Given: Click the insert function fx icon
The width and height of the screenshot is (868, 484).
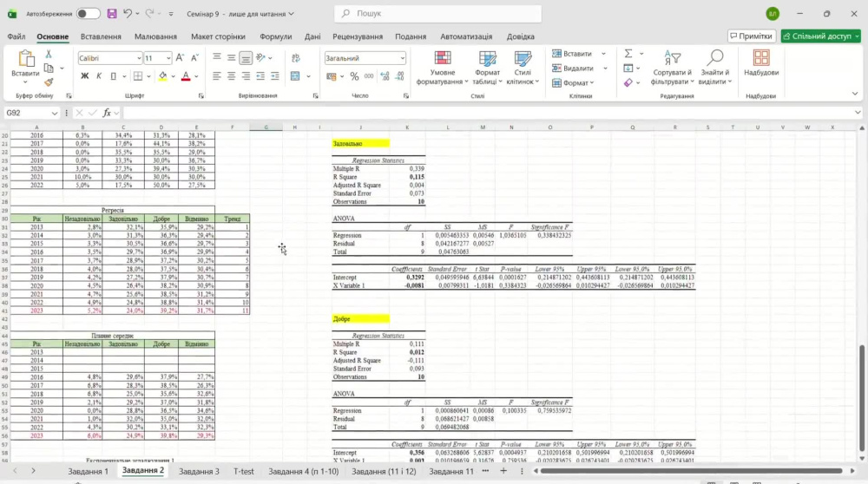Looking at the screenshot, I should click(x=107, y=113).
